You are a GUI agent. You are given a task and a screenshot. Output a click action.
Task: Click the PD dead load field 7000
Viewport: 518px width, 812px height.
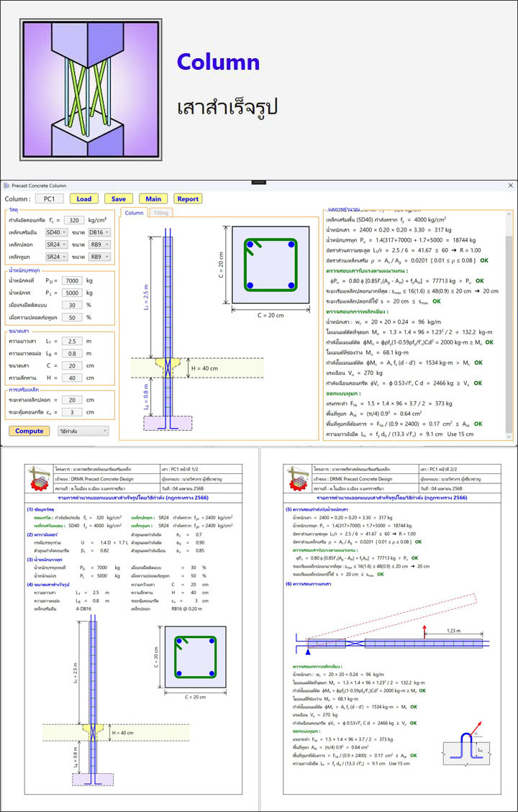71,280
